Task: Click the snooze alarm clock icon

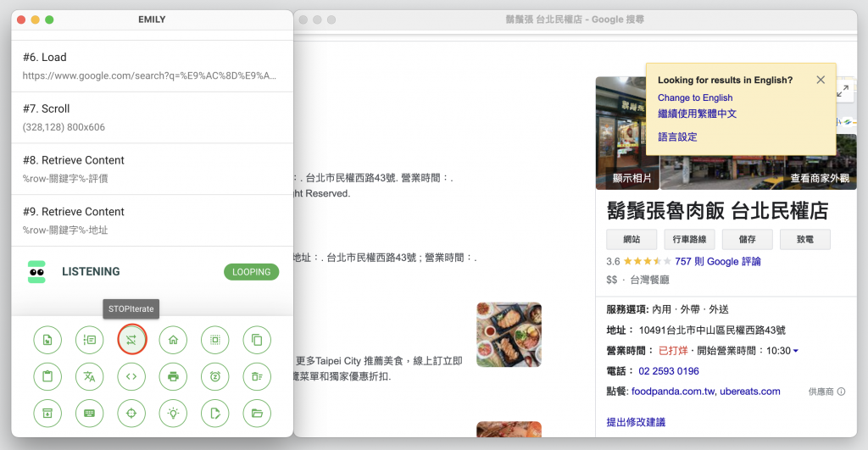Action: tap(215, 376)
